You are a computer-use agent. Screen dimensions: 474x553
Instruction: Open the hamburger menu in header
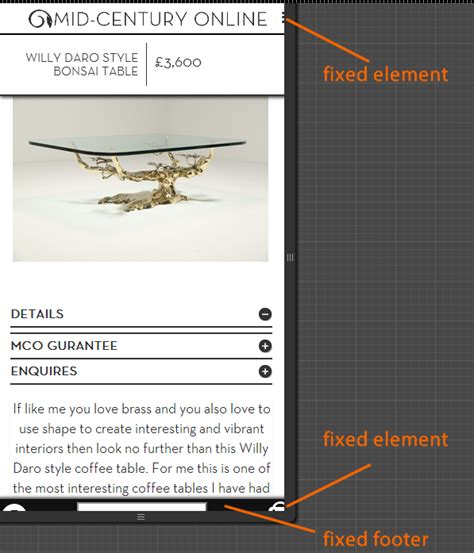[283, 18]
